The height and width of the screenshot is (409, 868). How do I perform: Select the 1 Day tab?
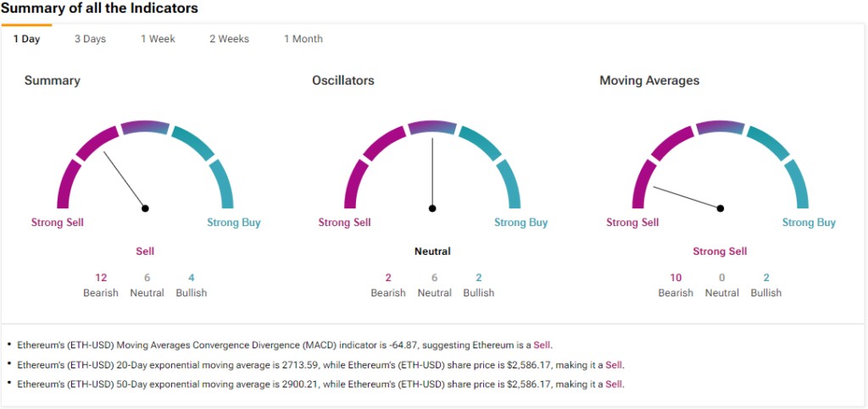26,39
